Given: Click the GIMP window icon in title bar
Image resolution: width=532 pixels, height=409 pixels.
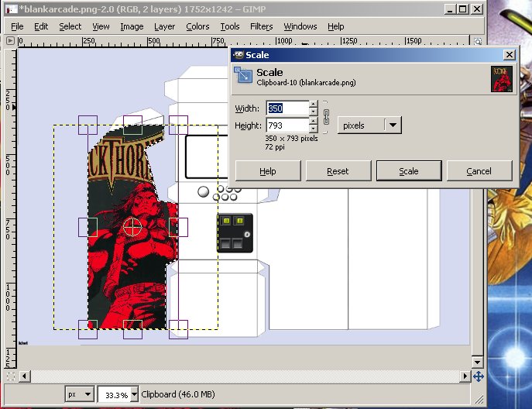Looking at the screenshot, I should click(x=12, y=9).
